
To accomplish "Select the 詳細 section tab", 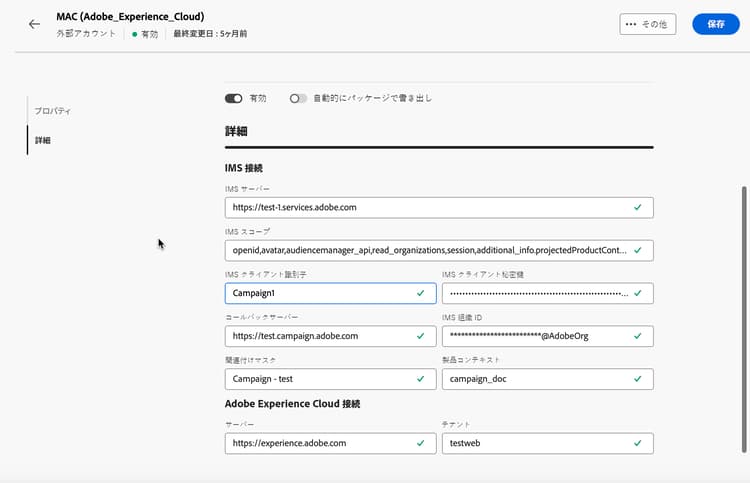I will pyautogui.click(x=43, y=141).
